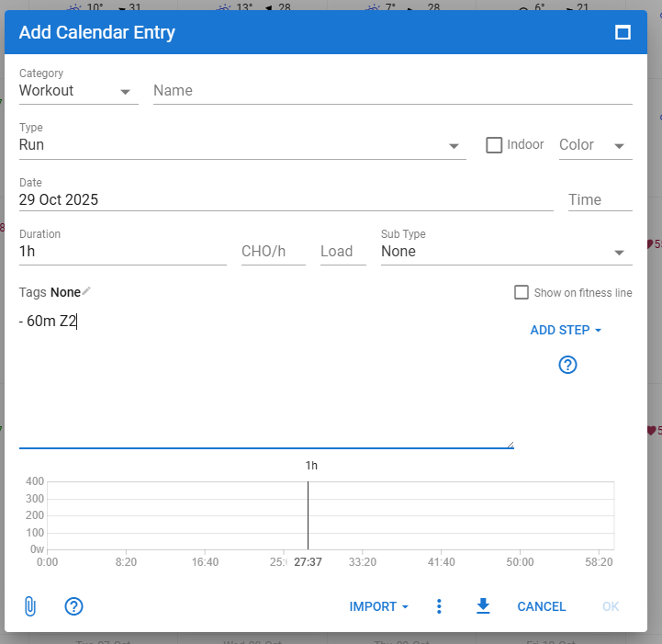The width and height of the screenshot is (662, 644).
Task: Open help via bottom-left question mark icon
Action: pyautogui.click(x=74, y=606)
